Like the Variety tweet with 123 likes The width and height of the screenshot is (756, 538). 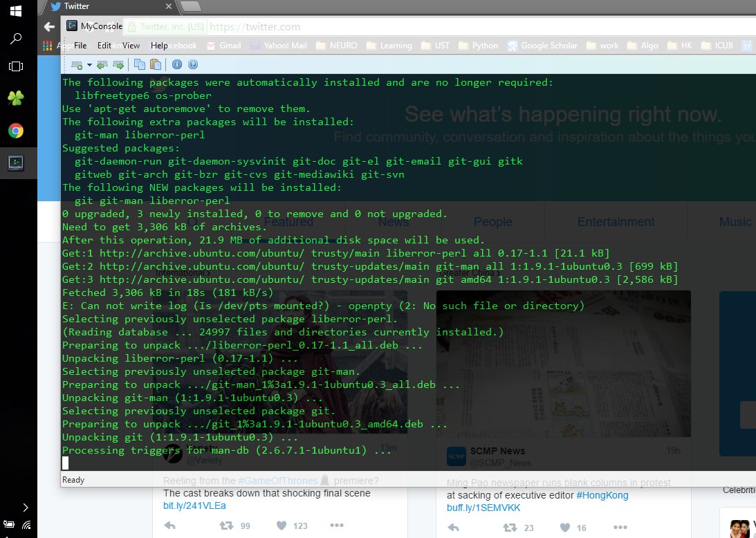(282, 526)
